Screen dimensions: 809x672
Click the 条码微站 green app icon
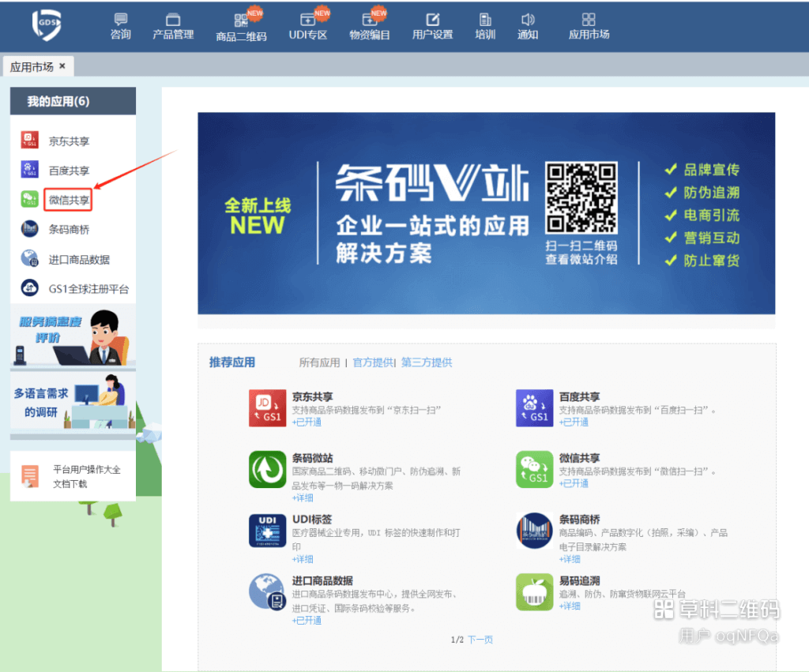(x=267, y=469)
